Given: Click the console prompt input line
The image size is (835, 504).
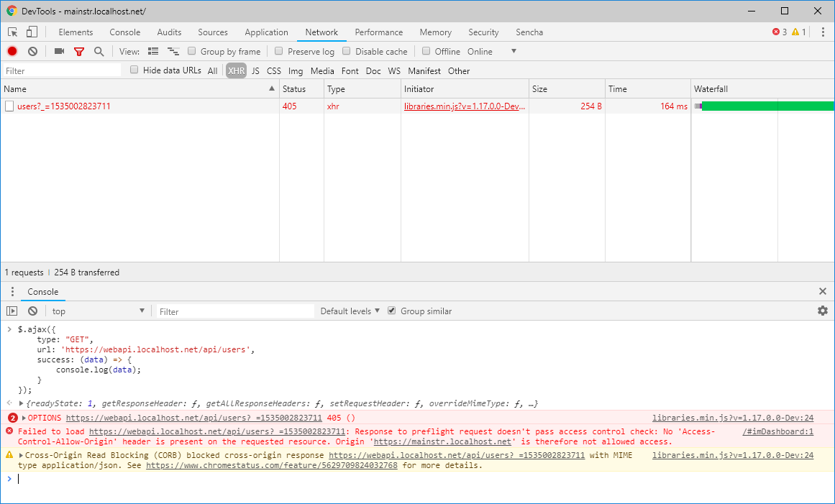Looking at the screenshot, I should (x=424, y=478).
